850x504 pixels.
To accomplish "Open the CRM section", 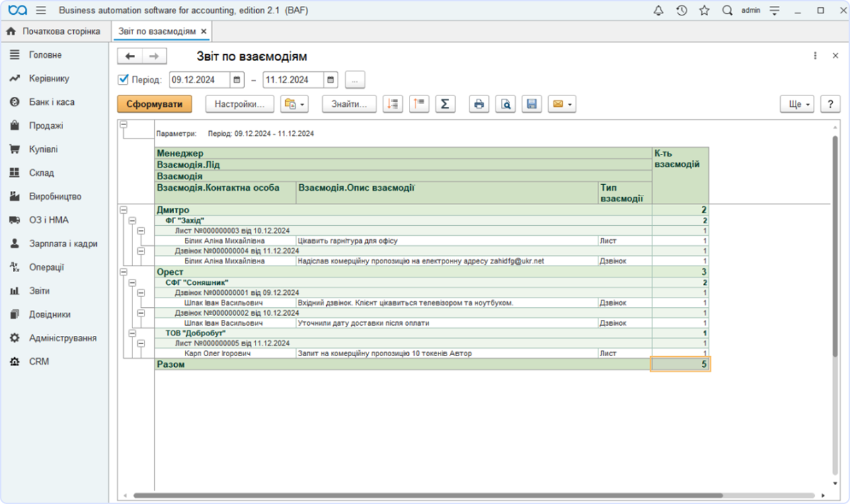I will [x=39, y=362].
